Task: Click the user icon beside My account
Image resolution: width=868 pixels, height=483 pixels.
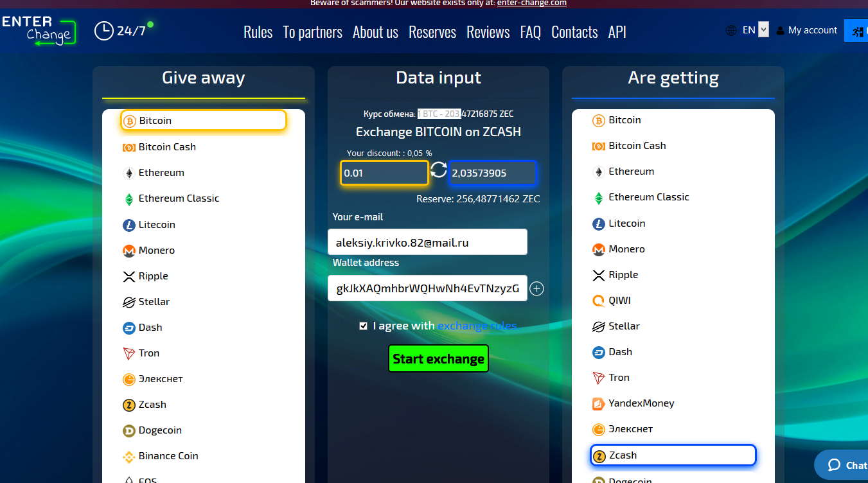Action: pos(780,30)
